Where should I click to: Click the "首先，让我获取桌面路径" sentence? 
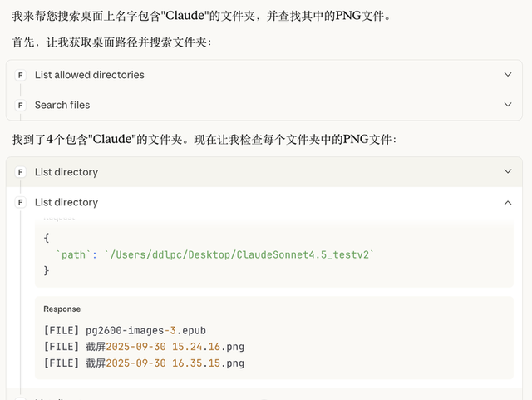click(111, 42)
